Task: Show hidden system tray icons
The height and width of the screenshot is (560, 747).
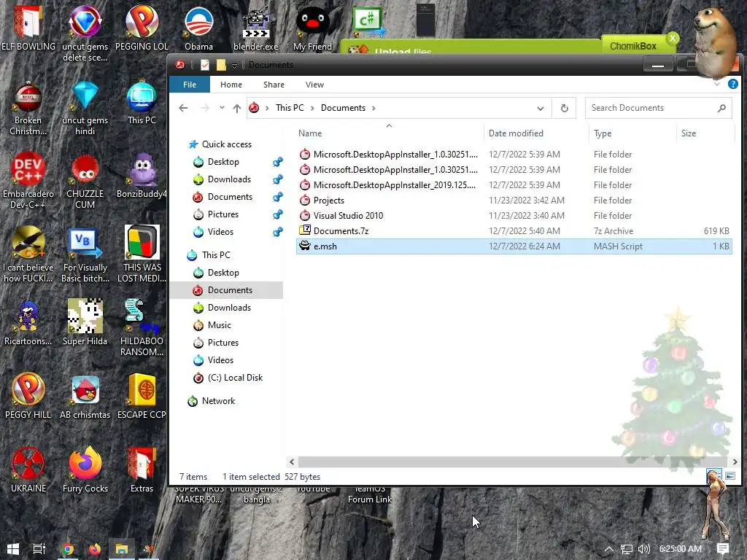Action: point(609,549)
